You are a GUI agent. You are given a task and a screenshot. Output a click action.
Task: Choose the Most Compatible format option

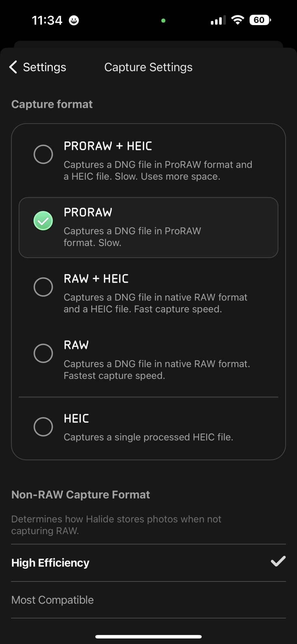148,600
